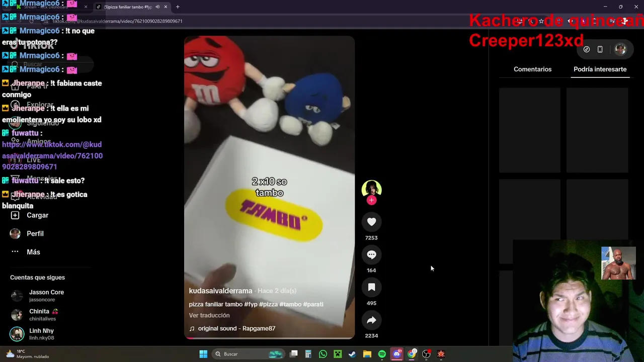
Task: Open comments via the speech bubble icon
Action: point(371,254)
